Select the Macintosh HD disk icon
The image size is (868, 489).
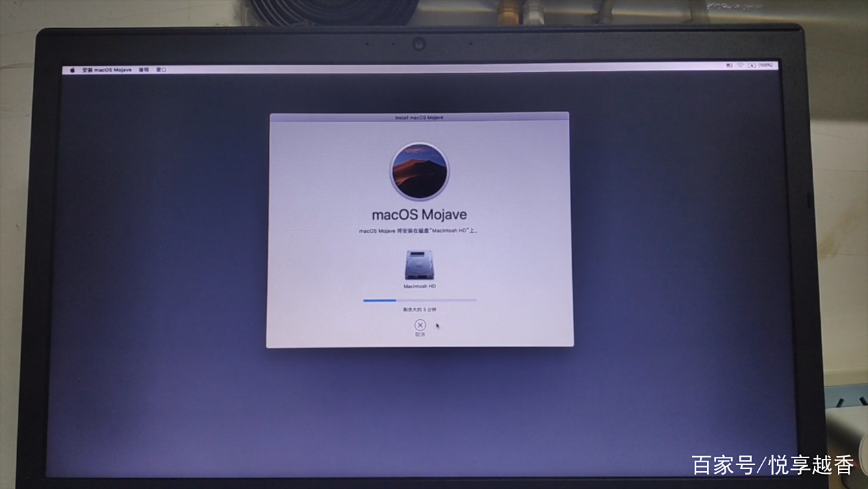(x=420, y=265)
